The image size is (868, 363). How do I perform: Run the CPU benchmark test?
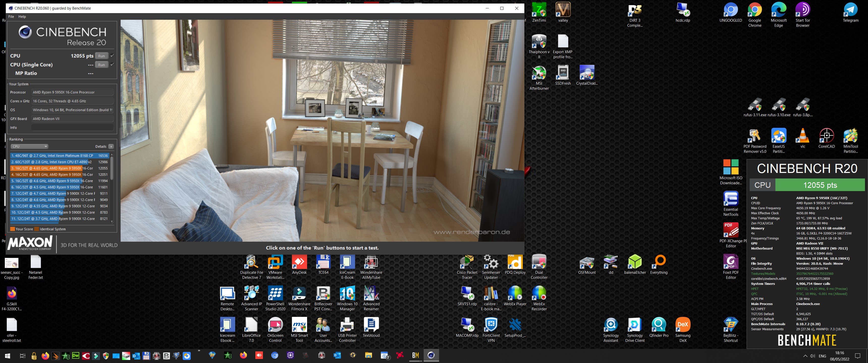click(x=101, y=56)
